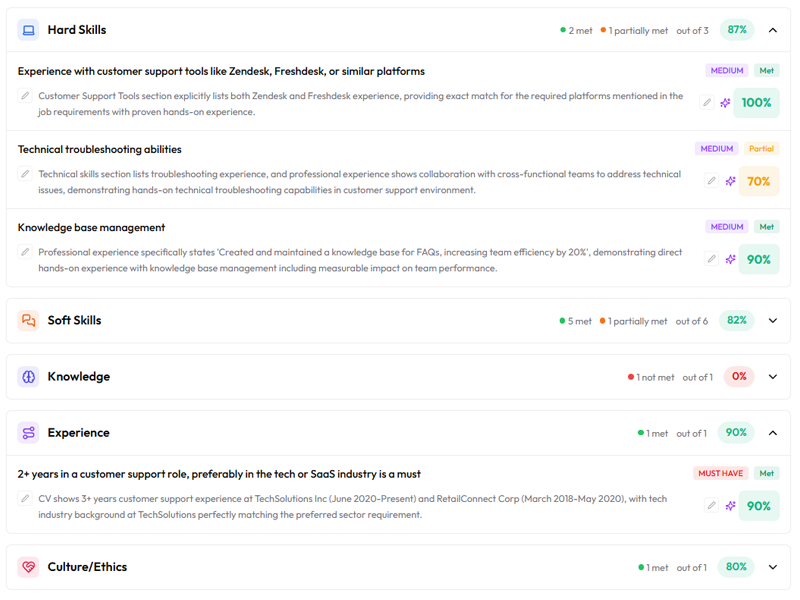The height and width of the screenshot is (600, 800).
Task: Edit the knowledge base explanation note pencil
Action: [x=25, y=252]
